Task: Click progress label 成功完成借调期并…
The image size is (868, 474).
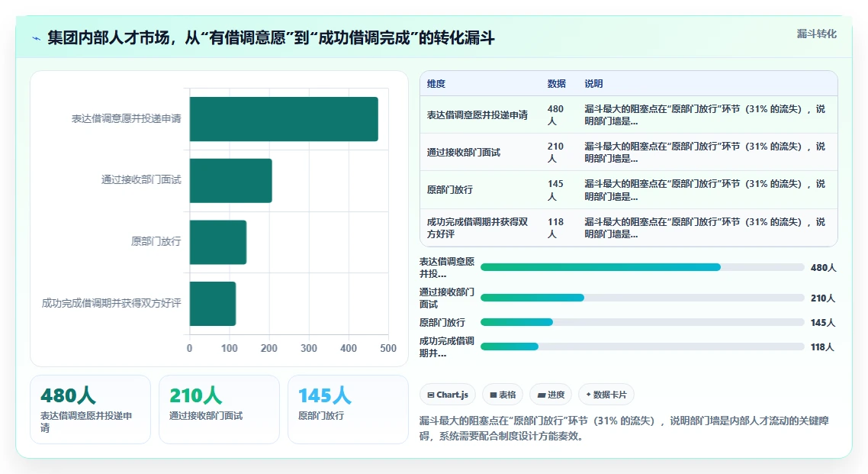Action: pyautogui.click(x=447, y=347)
